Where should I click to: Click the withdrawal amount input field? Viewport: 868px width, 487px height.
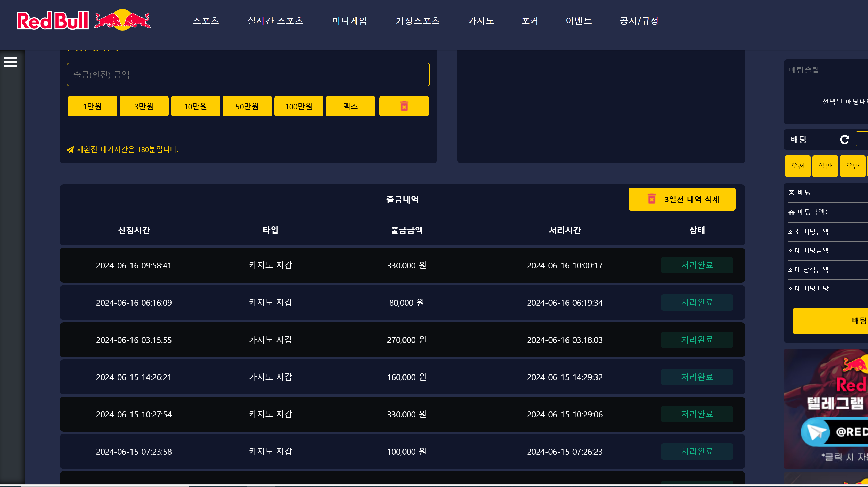248,74
